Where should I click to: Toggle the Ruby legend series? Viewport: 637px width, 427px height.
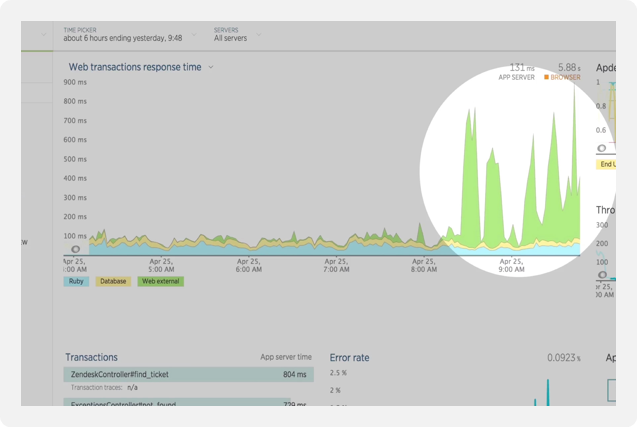(x=76, y=281)
